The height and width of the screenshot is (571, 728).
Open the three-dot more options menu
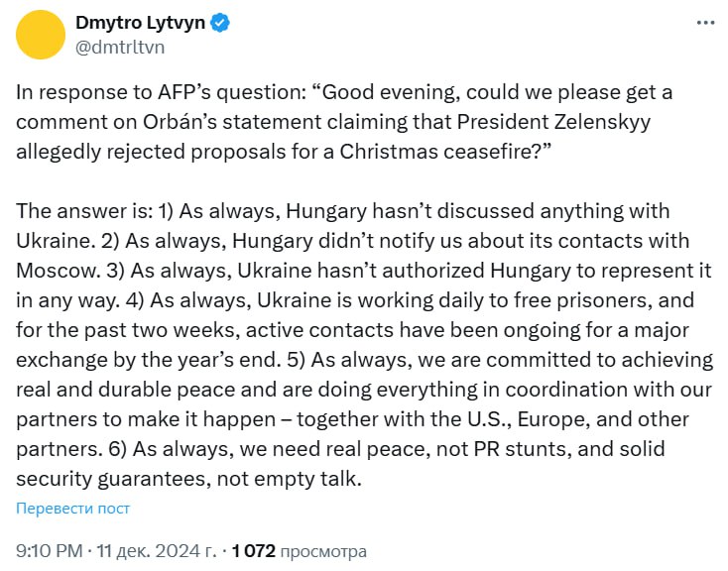(704, 23)
